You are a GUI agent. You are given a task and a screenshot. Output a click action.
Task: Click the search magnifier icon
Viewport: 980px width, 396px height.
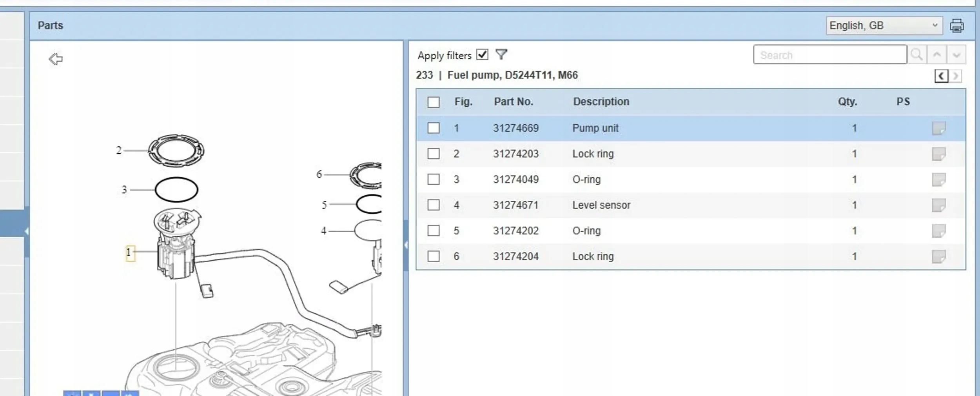(x=917, y=54)
